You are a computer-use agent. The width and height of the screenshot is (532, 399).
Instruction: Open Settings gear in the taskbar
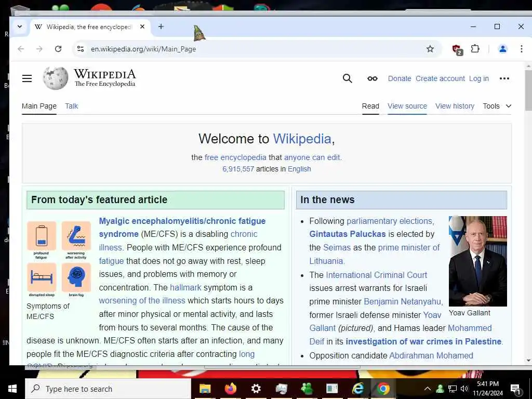tap(256, 389)
